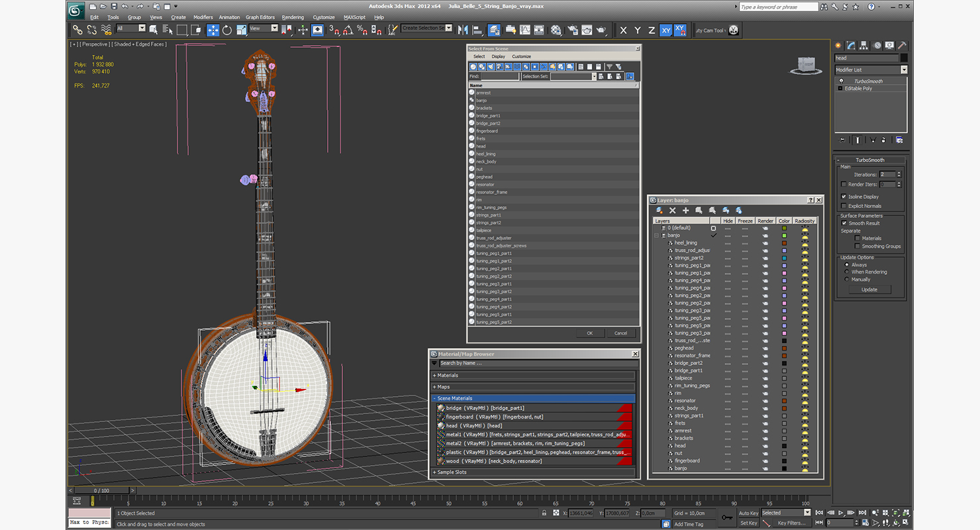
Task: Open the Material Editor from the toolbar
Action: click(556, 30)
